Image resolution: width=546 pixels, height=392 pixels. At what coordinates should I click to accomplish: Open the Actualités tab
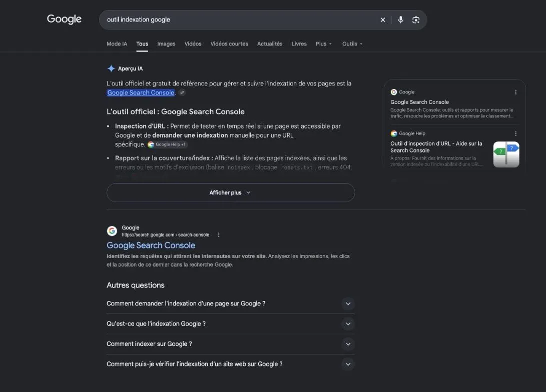click(x=270, y=44)
